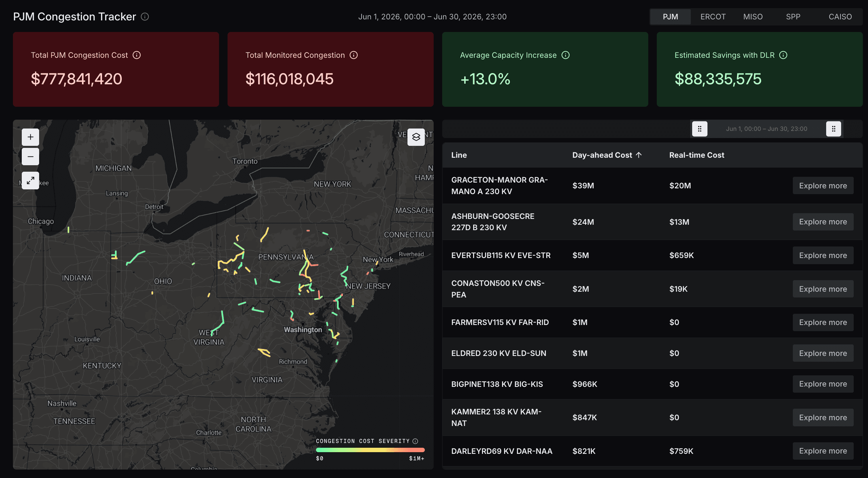This screenshot has height=478, width=868.
Task: Explore more for DARLEYRD69 KV DAR-NAA
Action: pyautogui.click(x=823, y=451)
